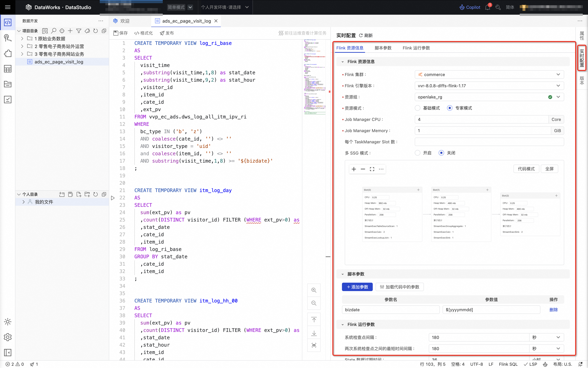588x368 pixels.
Task: Switch slot graph to 代码模式
Action: [x=526, y=169]
